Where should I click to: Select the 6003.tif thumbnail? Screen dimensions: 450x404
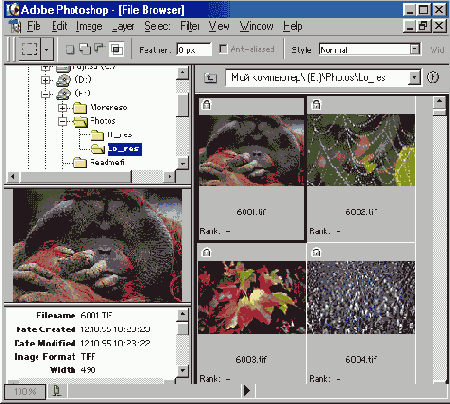pos(252,297)
